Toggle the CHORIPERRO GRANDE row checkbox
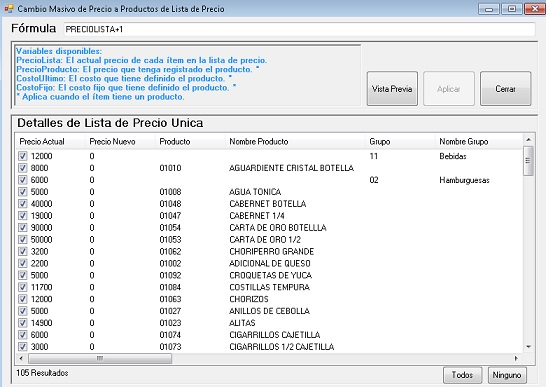This screenshot has width=546, height=387. click(x=23, y=251)
